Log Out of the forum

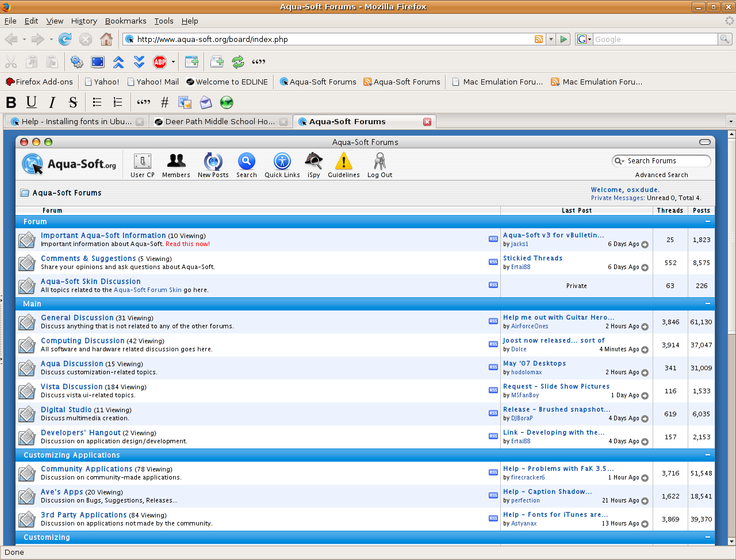379,166
